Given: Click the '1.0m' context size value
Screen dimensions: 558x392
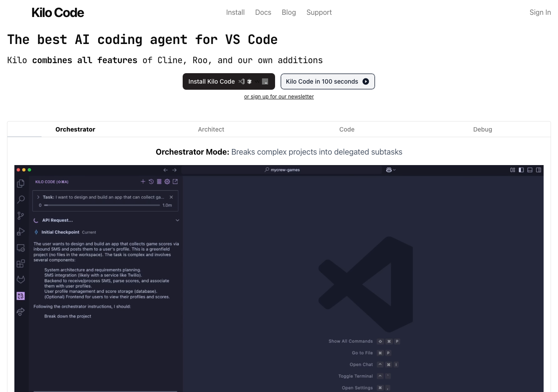Looking at the screenshot, I should 167,205.
